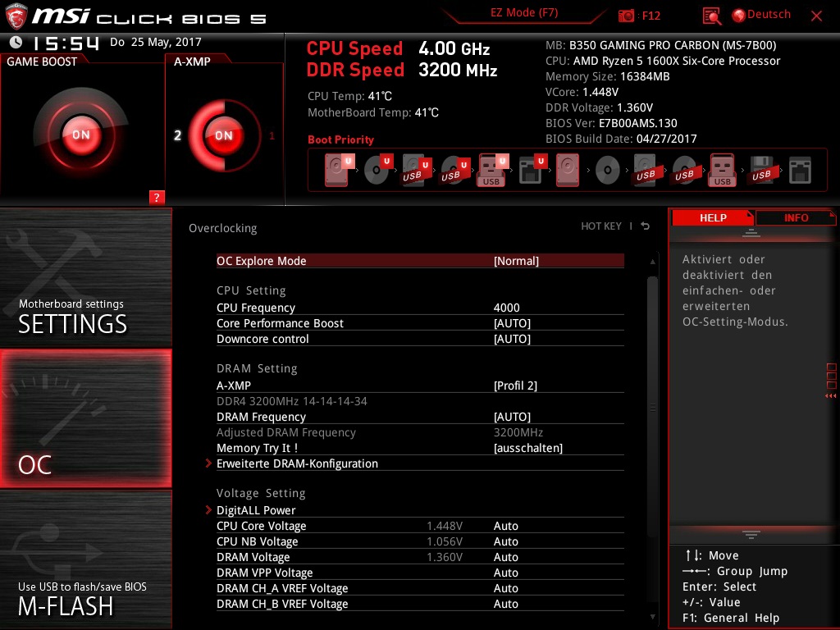Image resolution: width=840 pixels, height=630 pixels.
Task: Change language via the Deutsch globe icon
Action: pyautogui.click(x=739, y=16)
